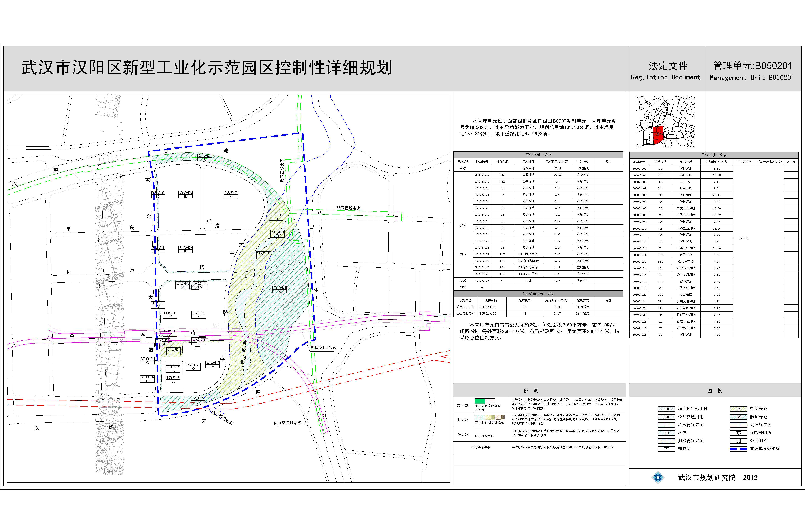Click the main title 武汉市汉阳区新型工业化示范园区控制性详细规划
Viewport: 805px width, 532px height.
[207, 68]
